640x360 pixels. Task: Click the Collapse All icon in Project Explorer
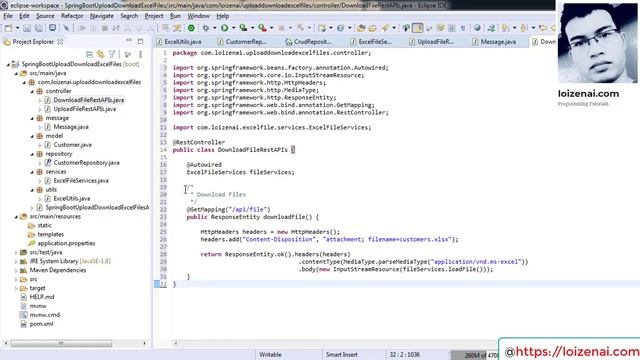89,54
